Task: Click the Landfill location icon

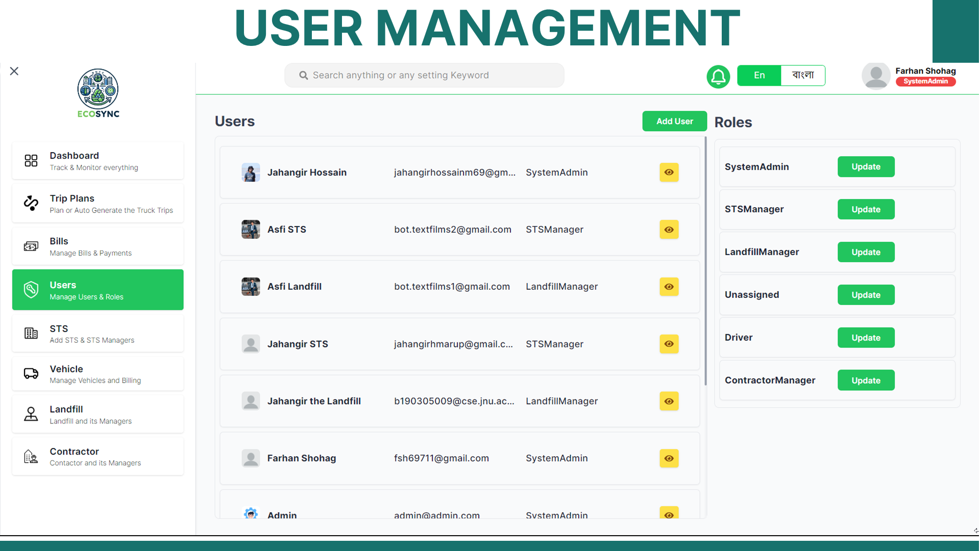Action: point(31,414)
